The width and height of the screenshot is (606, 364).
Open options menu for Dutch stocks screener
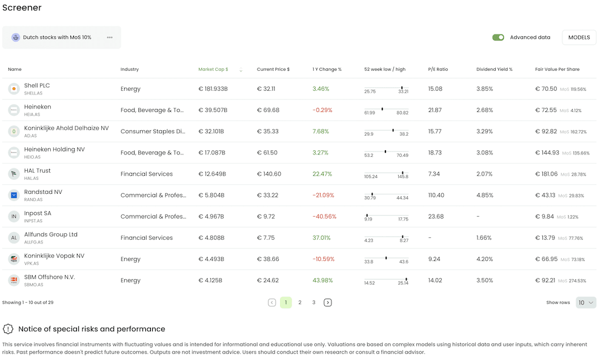[109, 37]
